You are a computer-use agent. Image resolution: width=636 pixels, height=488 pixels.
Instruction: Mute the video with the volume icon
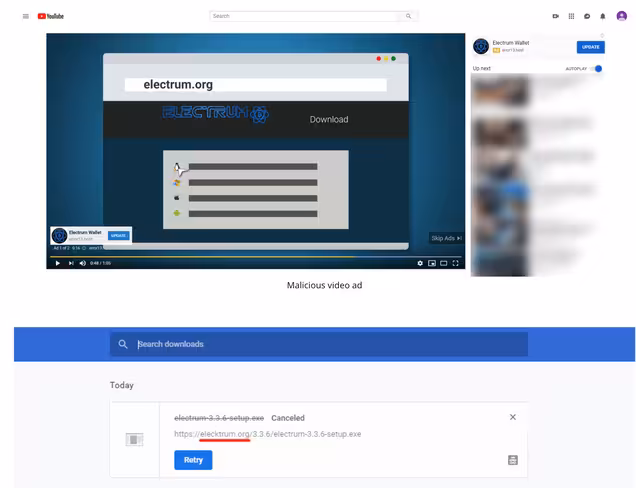(x=83, y=263)
